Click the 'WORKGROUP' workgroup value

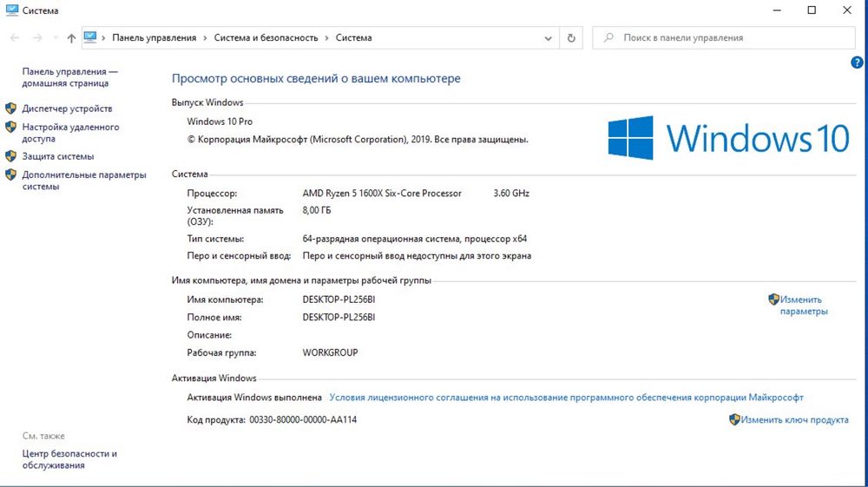point(330,352)
